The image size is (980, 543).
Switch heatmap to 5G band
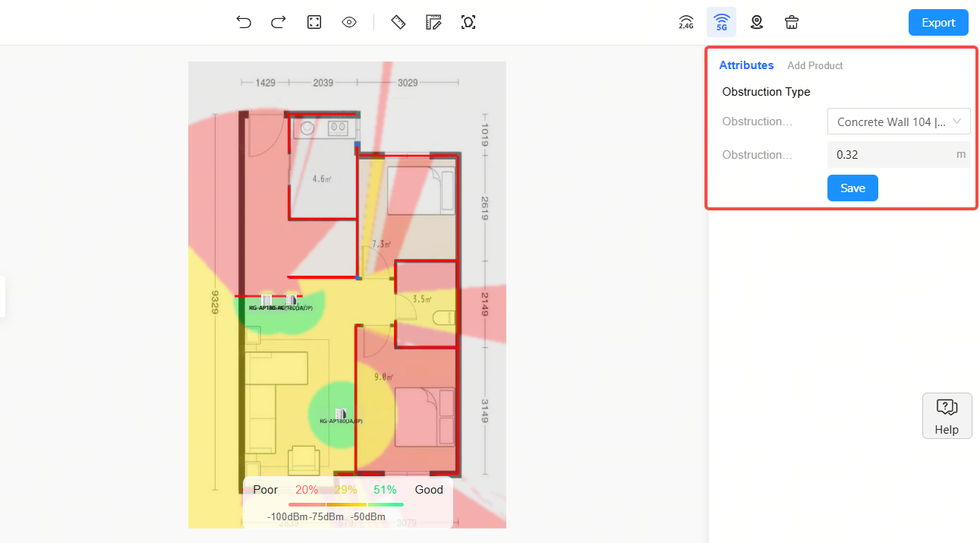[x=721, y=22]
